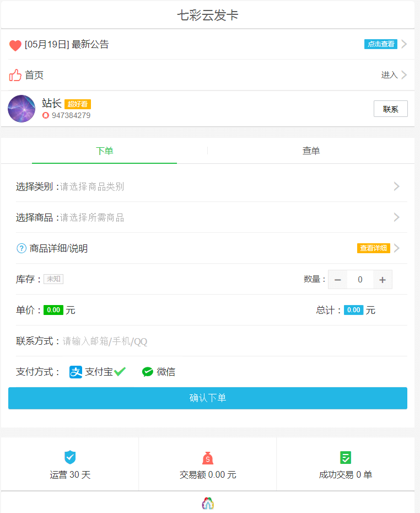Click the question mark product detail icon
This screenshot has width=420, height=513.
(21, 248)
